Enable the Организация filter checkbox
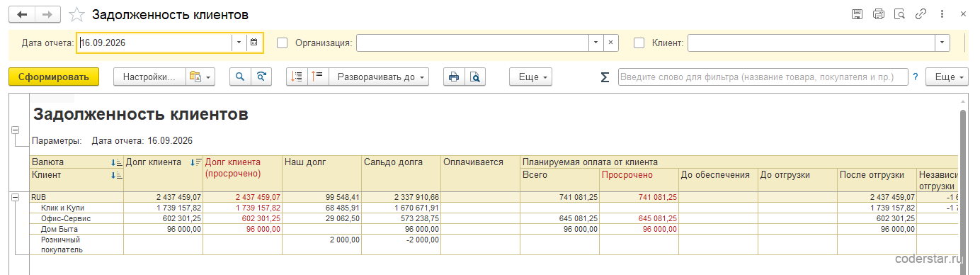This screenshot has height=275, width=980. pos(282,43)
